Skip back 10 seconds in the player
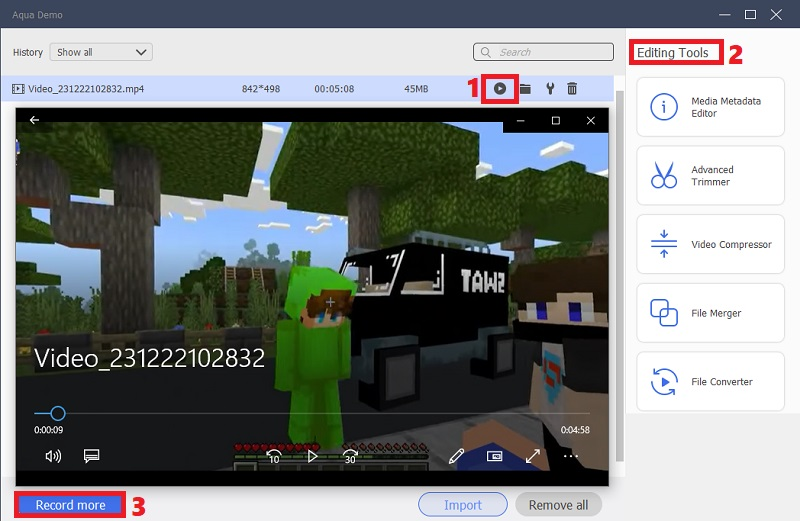This screenshot has height=521, width=800. tap(274, 456)
